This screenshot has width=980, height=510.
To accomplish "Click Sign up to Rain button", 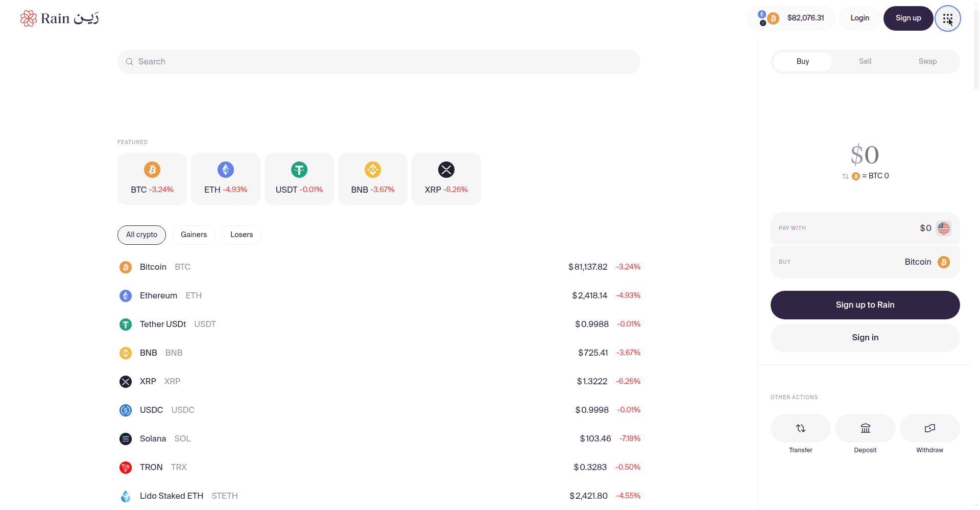I will coord(865,305).
